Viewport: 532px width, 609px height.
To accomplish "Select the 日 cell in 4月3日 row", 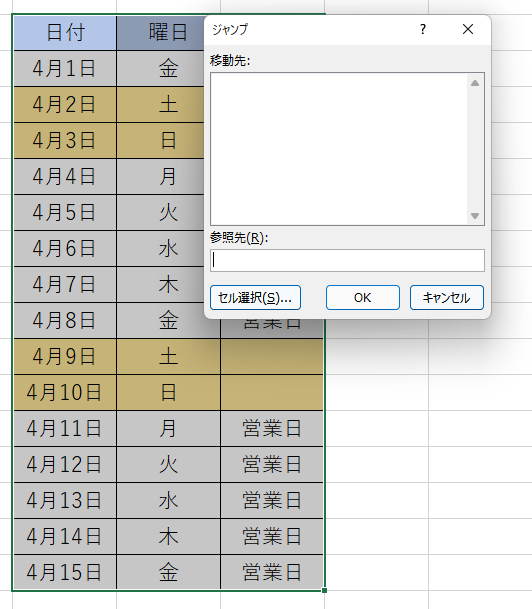I will tap(160, 140).
